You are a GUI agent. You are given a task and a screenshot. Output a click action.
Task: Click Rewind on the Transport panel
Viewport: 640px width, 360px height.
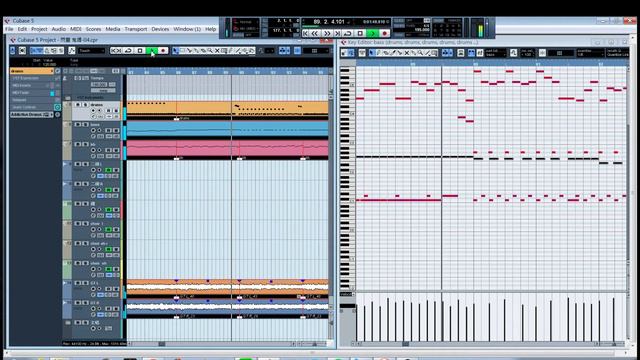pos(315,33)
